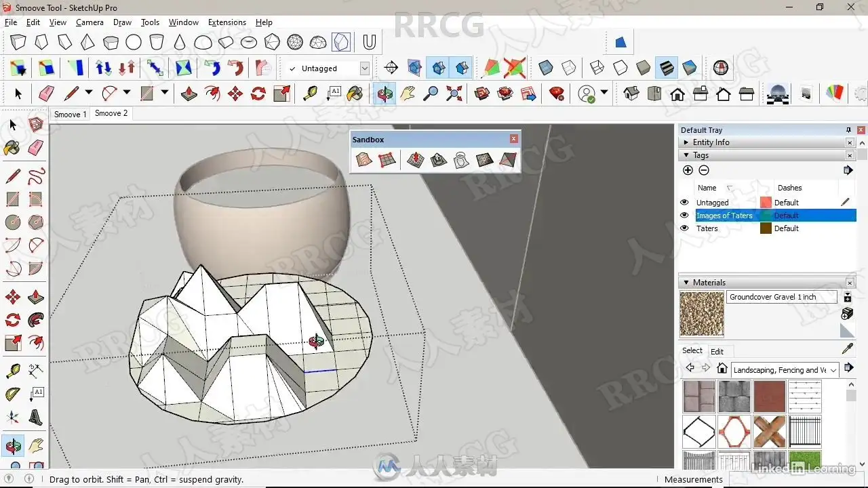868x488 pixels.
Task: Select the Move tool in the top toolbar
Action: 235,94
